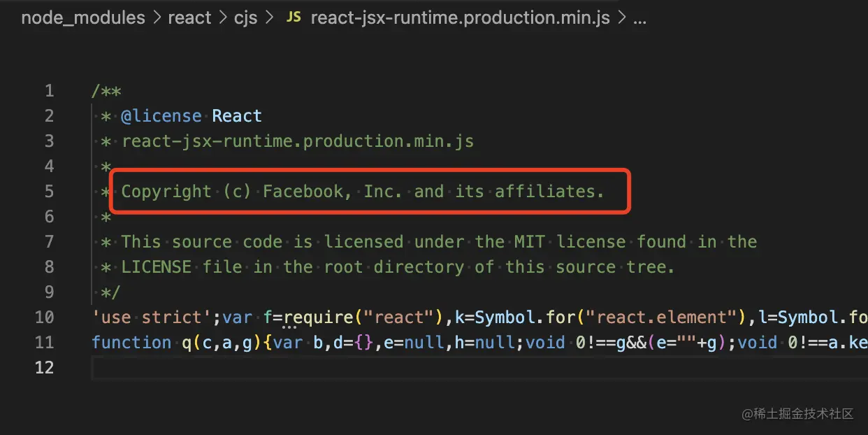Click 'affiliates.' at the end of line 5
This screenshot has height=435, width=868.
[x=550, y=192]
